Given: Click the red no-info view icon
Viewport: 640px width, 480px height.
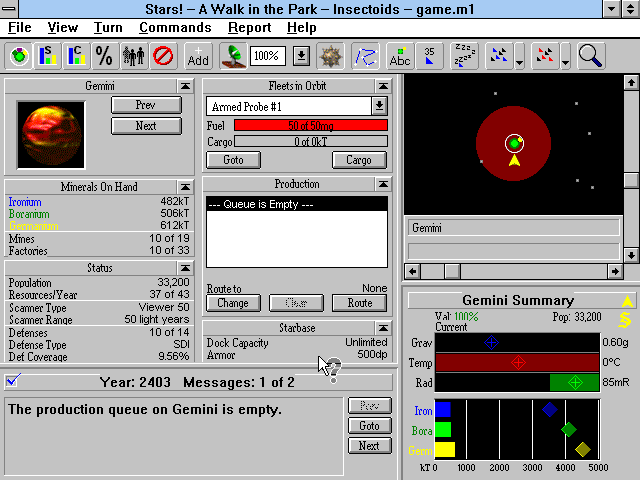Looking at the screenshot, I should pyautogui.click(x=162, y=55).
